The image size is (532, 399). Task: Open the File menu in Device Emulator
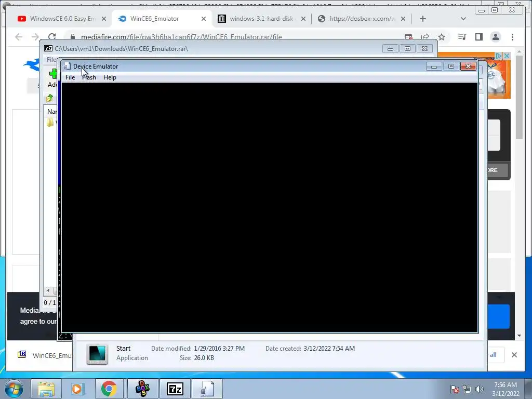click(x=70, y=77)
